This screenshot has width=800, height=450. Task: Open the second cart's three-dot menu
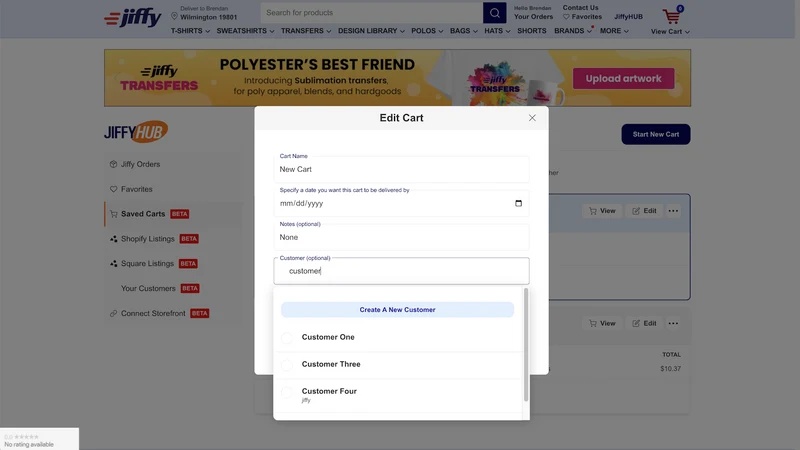click(x=673, y=323)
